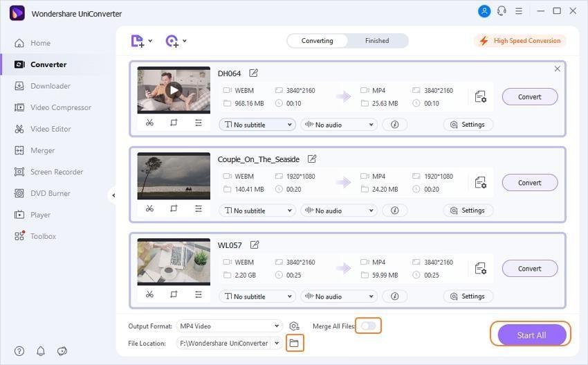Open Player in the sidebar
588x365 pixels.
point(33,215)
